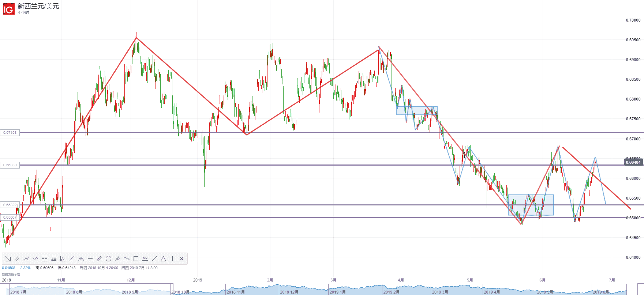Screen dimensions: 644x295
Task: Select the connected points line tool
Action: pos(127,259)
